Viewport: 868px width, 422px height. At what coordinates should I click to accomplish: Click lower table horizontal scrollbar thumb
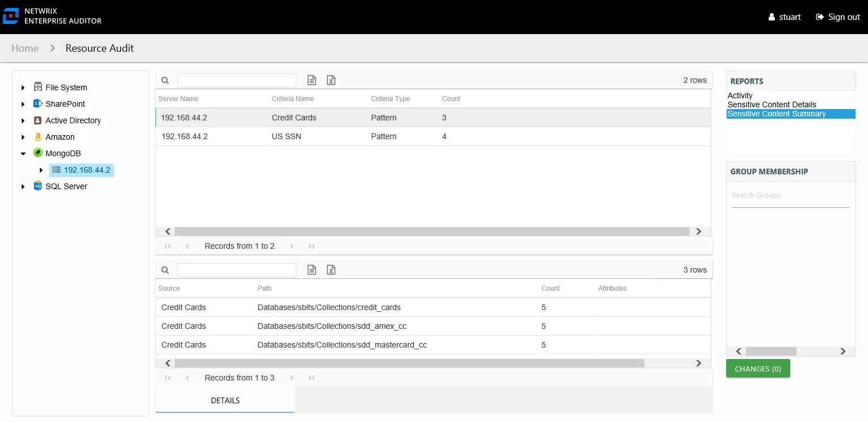pyautogui.click(x=409, y=363)
